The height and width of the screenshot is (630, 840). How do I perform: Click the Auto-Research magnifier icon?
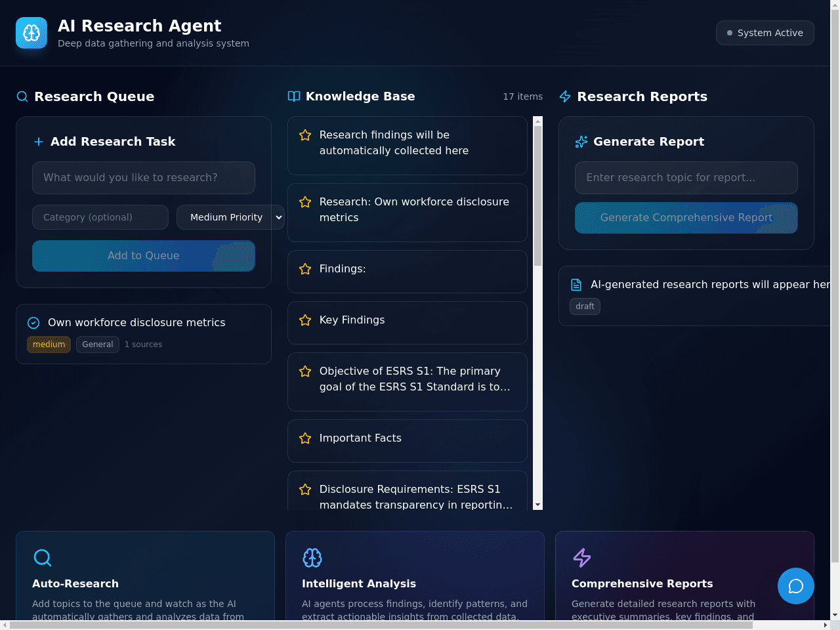tap(43, 558)
